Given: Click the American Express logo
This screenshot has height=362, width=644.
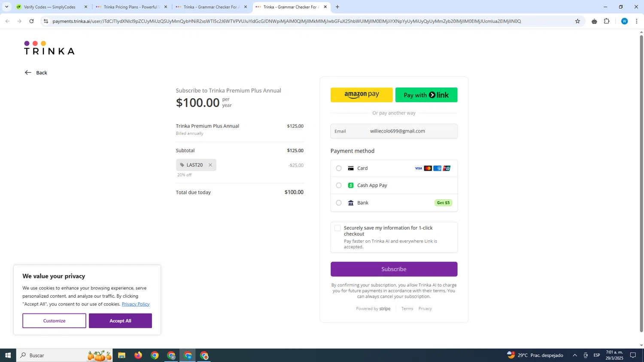Looking at the screenshot, I should click(437, 169).
